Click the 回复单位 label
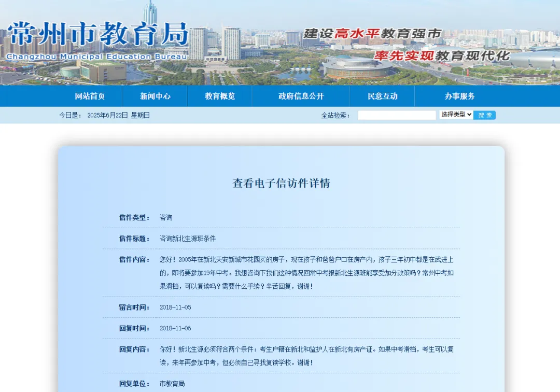 coord(134,384)
